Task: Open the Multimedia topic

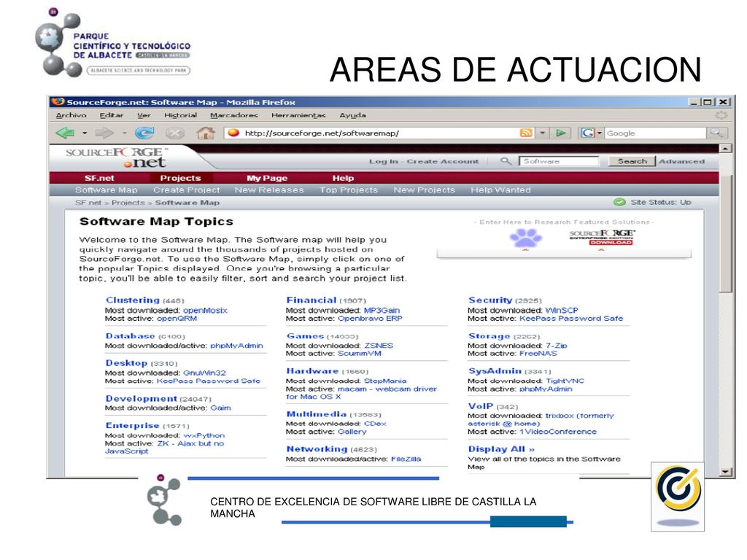Action: [317, 414]
